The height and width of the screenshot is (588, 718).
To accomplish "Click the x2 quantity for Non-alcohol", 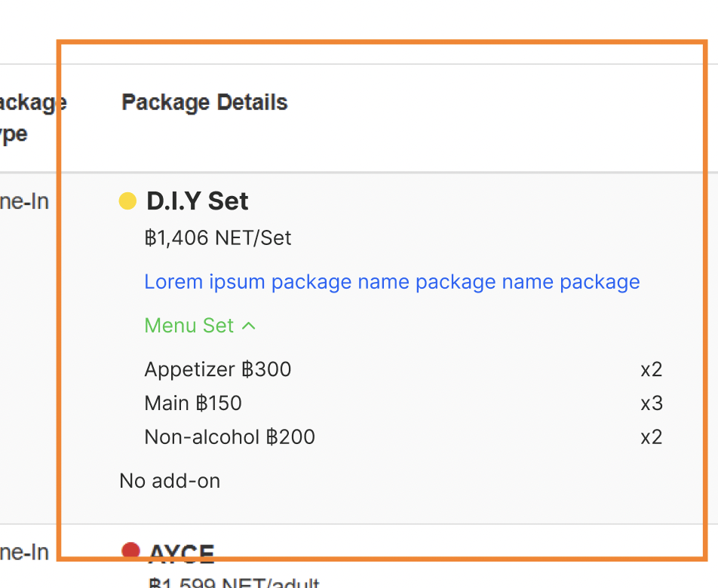I will 651,437.
